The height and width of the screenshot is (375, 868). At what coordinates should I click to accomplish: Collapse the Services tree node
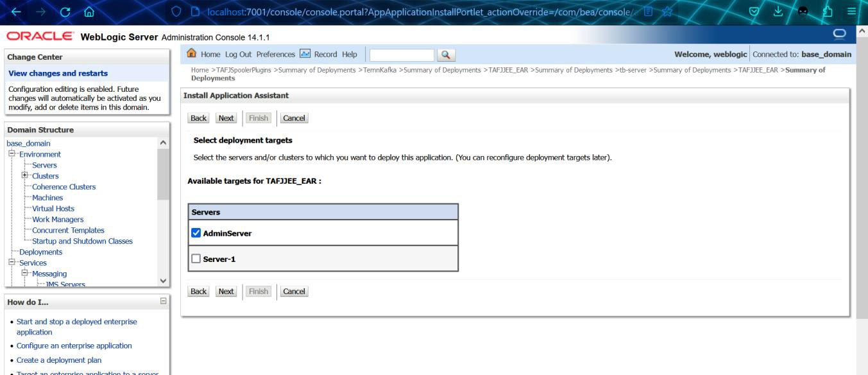pyautogui.click(x=11, y=263)
